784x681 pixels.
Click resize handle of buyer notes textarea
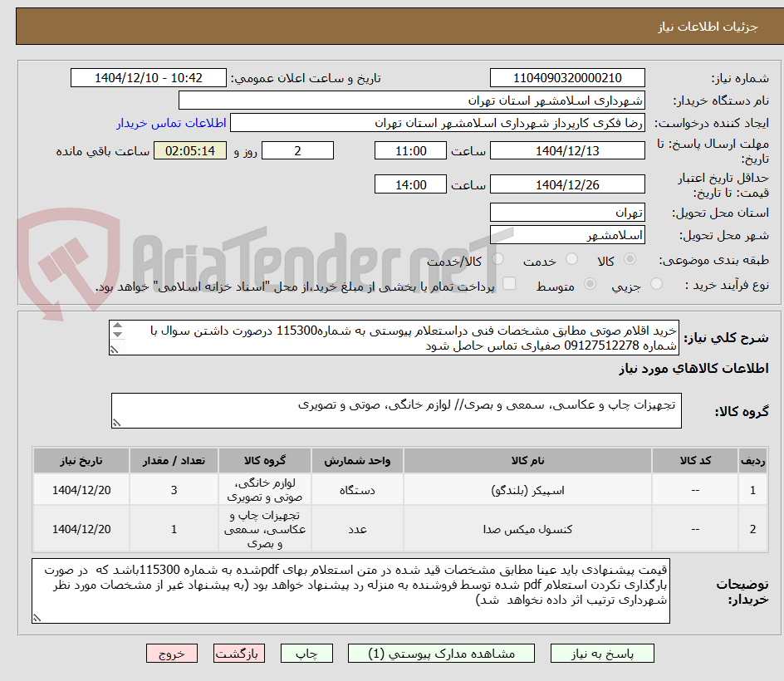37,618
